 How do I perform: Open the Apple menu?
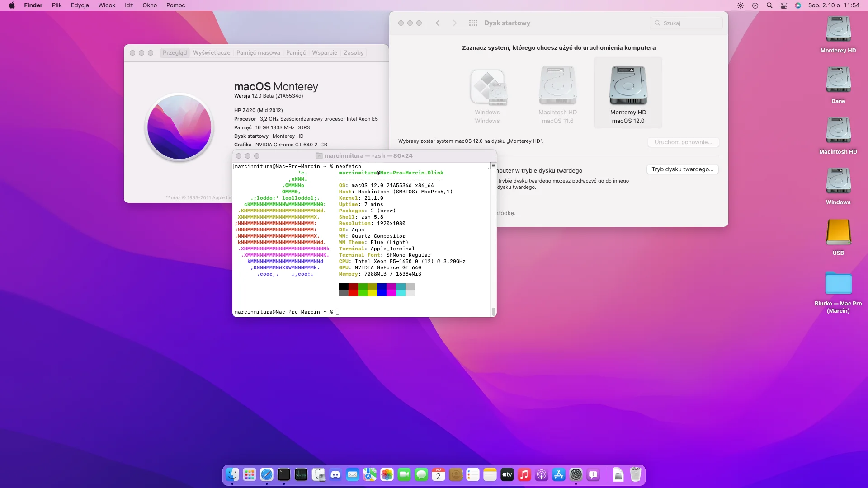click(12, 5)
